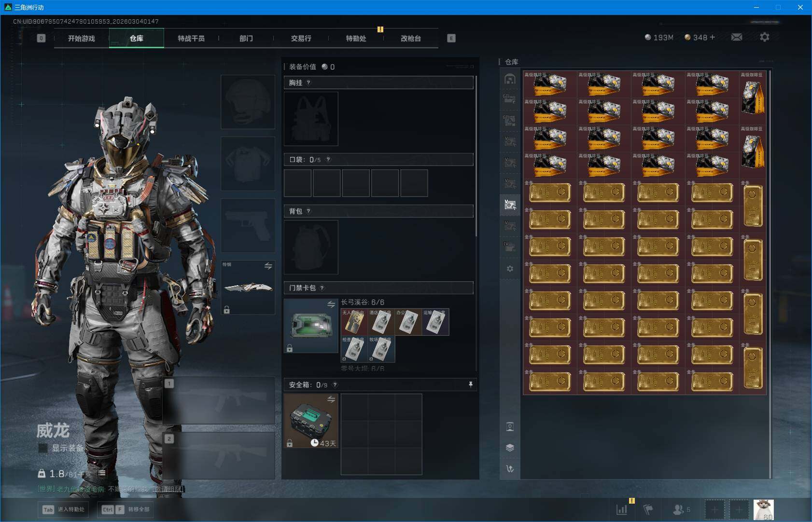The height and width of the screenshot is (522, 812).
Task: Open the mail inbox envelope icon
Action: [737, 37]
